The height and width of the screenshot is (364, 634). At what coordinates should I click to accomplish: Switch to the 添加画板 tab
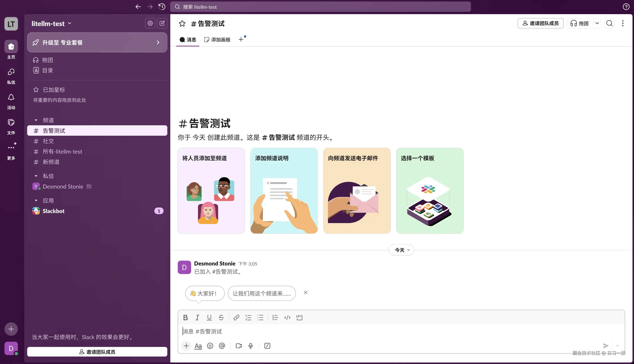(217, 39)
